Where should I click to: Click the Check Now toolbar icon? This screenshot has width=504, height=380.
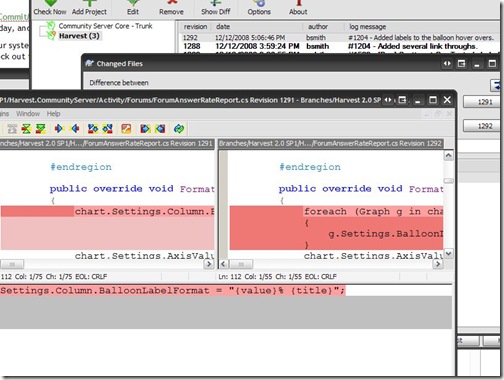click(x=50, y=7)
